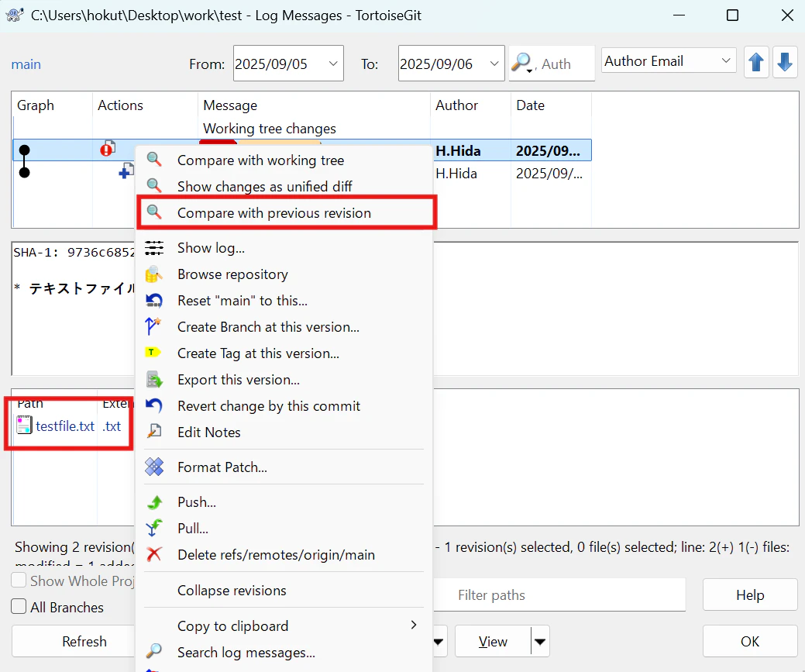Click the blue down arrow button
The width and height of the screenshot is (805, 672).
tap(785, 62)
